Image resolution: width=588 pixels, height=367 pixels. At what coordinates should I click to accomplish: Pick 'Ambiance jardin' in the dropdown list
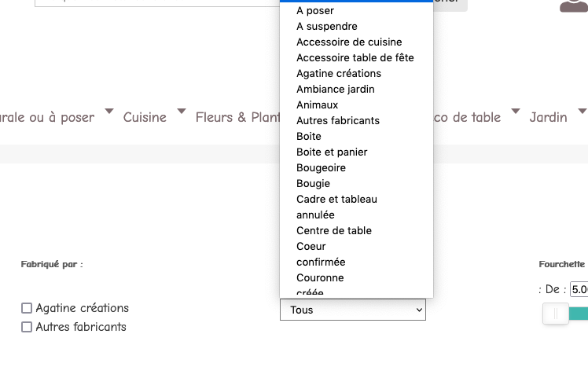pyautogui.click(x=335, y=89)
